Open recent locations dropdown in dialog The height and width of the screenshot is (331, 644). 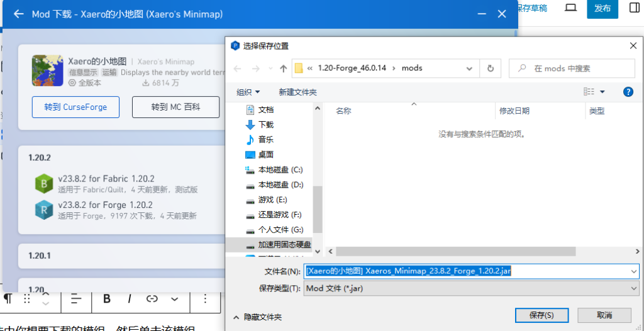point(270,68)
